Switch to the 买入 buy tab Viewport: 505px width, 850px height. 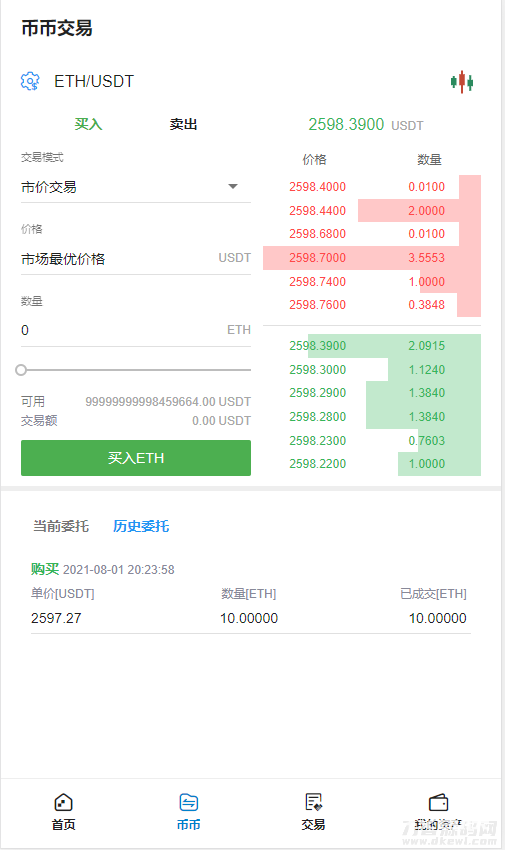[x=88, y=124]
